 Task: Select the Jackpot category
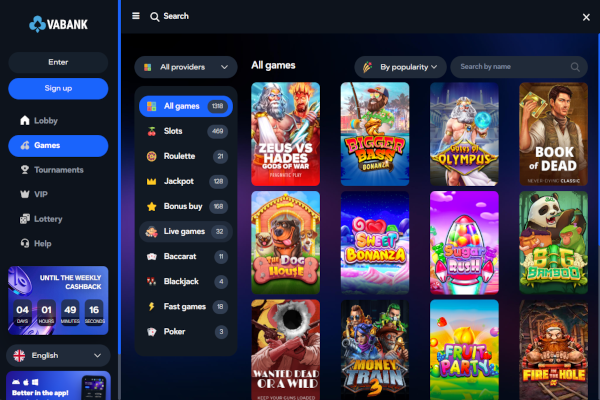[186, 181]
